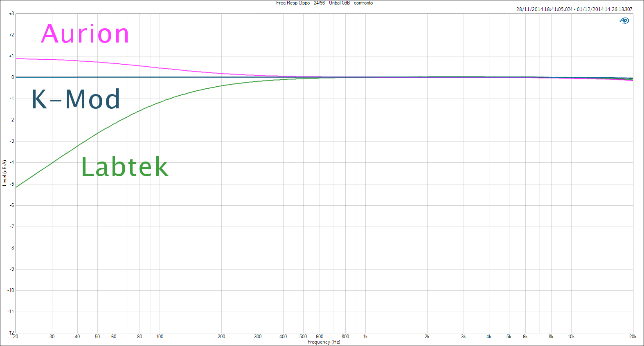Click the AP logo icon

pyautogui.click(x=624, y=20)
